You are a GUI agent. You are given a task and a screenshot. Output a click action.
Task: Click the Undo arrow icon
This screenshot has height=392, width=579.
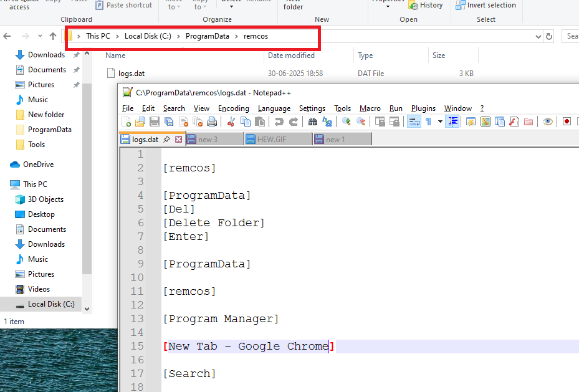click(x=279, y=122)
